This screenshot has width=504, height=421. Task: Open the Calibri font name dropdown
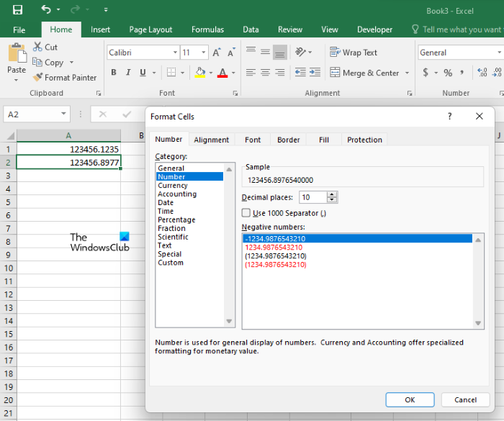175,53
